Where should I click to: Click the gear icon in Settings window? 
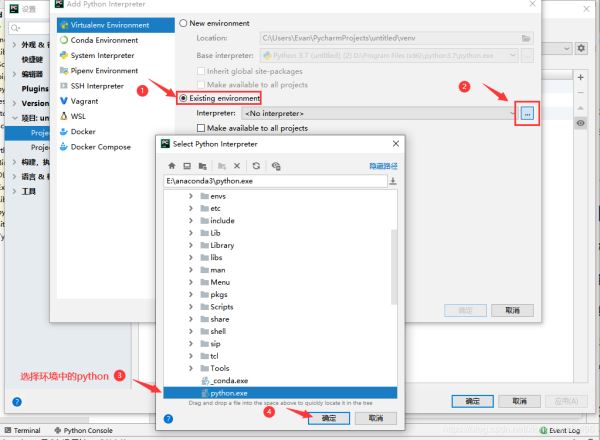pos(581,48)
